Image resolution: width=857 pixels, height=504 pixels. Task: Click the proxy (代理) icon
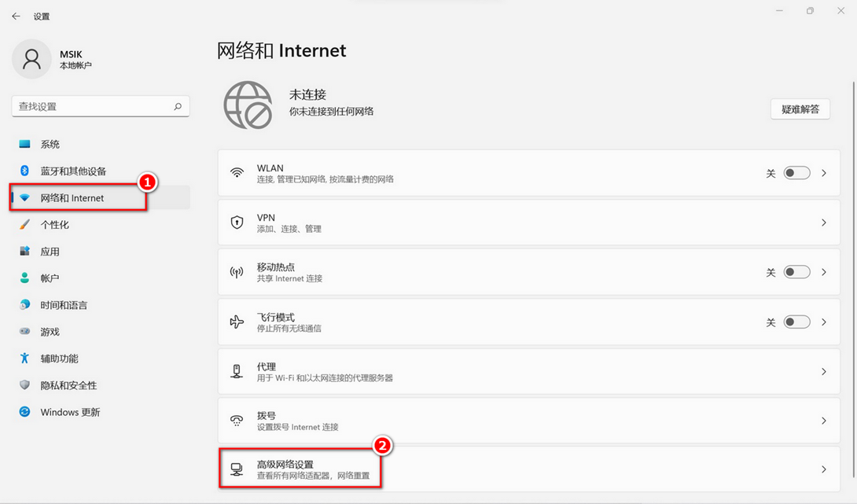[x=237, y=371]
